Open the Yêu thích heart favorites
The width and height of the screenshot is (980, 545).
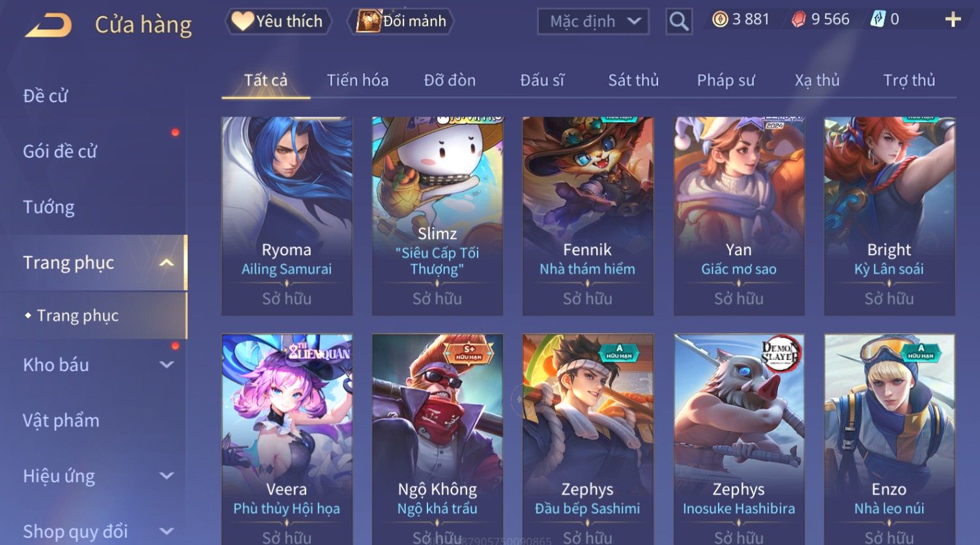click(278, 21)
